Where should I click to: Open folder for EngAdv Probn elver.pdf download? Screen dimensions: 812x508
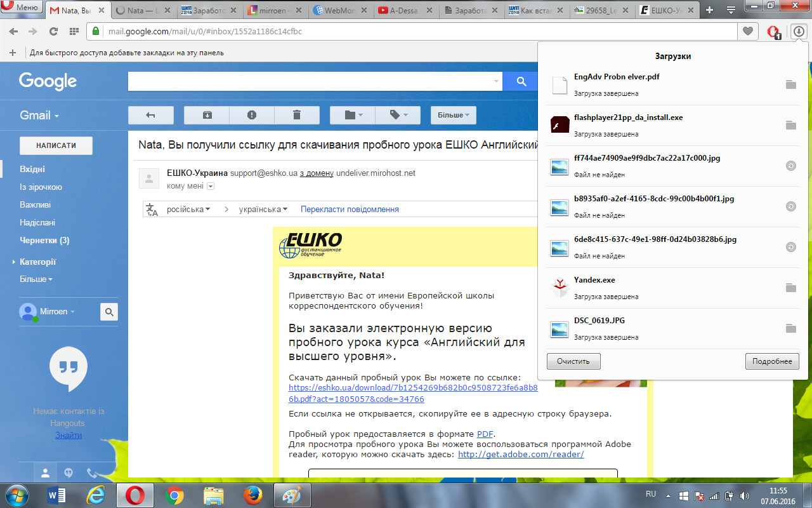pyautogui.click(x=790, y=84)
